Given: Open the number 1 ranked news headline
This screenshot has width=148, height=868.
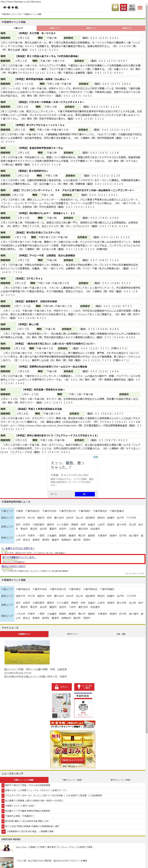Looking at the screenshot, I should click(28, 785).
